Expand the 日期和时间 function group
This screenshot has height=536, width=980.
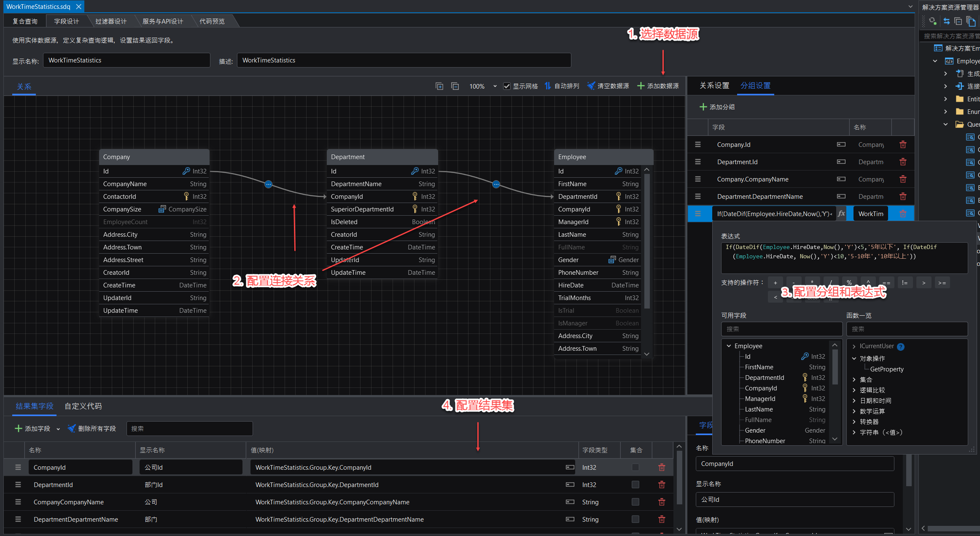[854, 401]
